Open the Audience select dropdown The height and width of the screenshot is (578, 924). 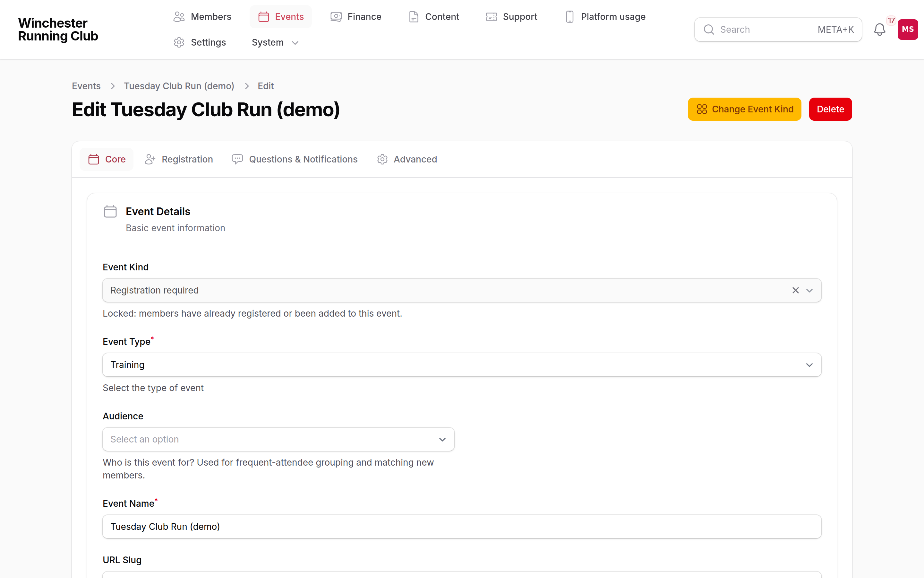[x=278, y=439]
